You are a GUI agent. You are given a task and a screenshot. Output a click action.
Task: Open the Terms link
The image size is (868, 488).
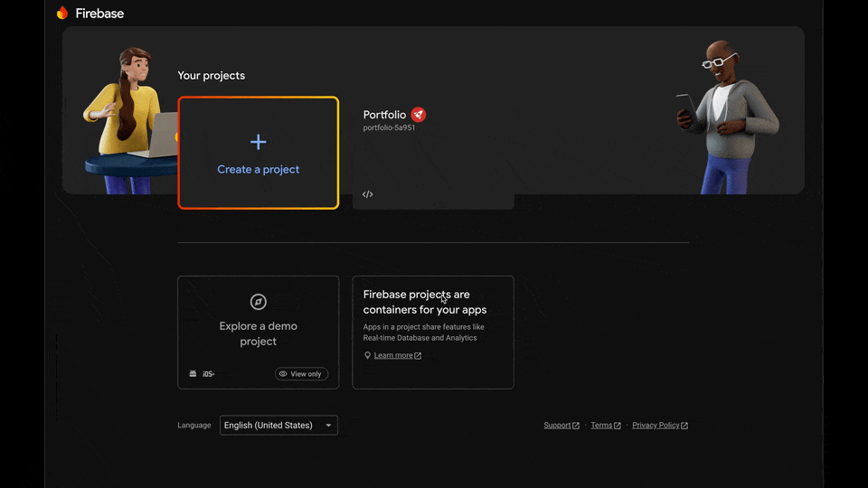(x=601, y=426)
